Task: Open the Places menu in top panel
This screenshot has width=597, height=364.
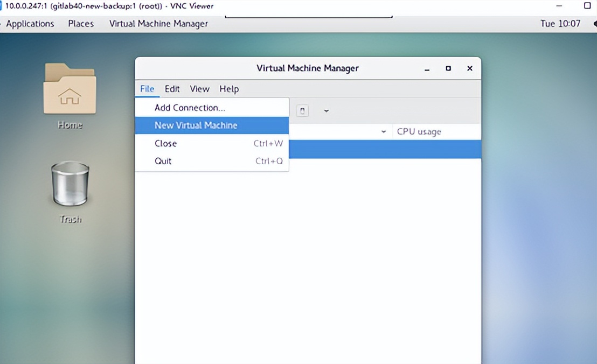Action: (x=81, y=24)
